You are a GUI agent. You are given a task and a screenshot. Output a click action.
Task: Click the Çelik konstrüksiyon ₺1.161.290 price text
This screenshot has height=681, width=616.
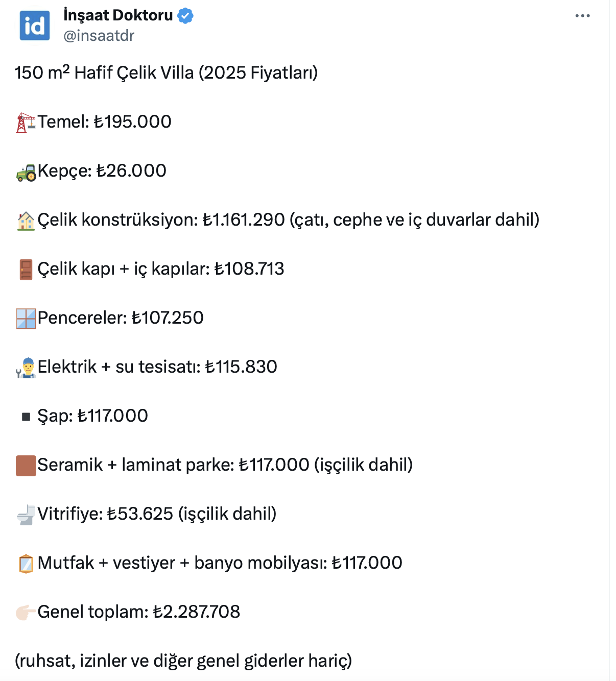244,220
